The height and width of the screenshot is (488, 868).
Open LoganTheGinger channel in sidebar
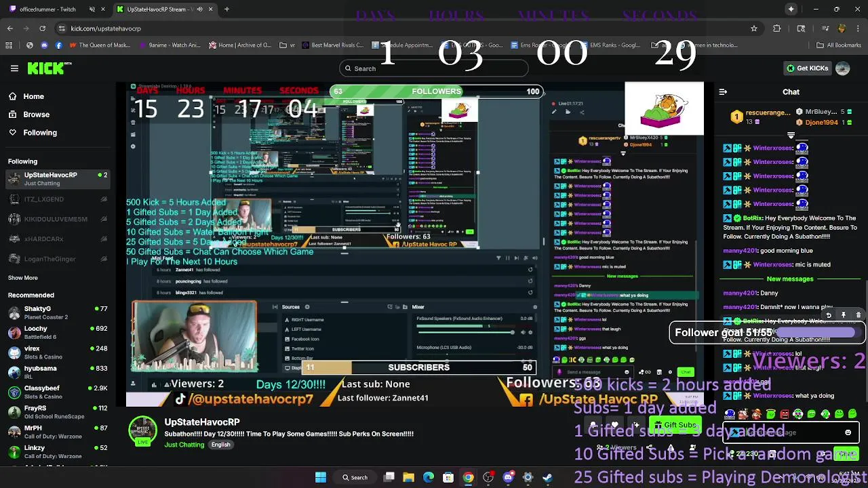57,259
